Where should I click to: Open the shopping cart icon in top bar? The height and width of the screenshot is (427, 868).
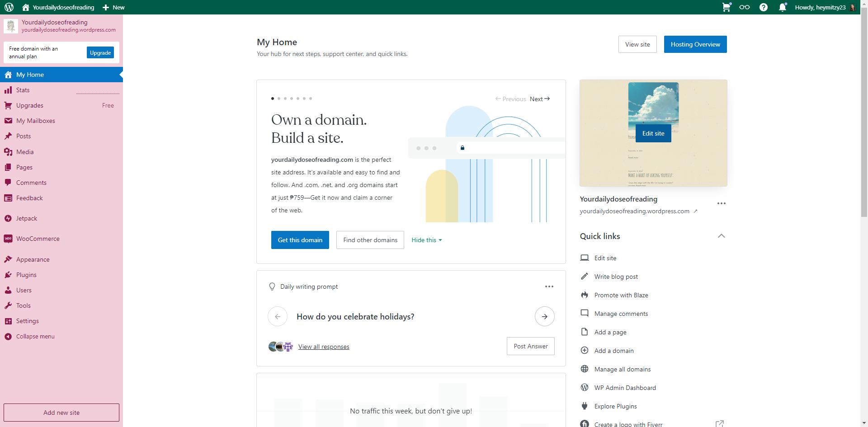point(726,7)
